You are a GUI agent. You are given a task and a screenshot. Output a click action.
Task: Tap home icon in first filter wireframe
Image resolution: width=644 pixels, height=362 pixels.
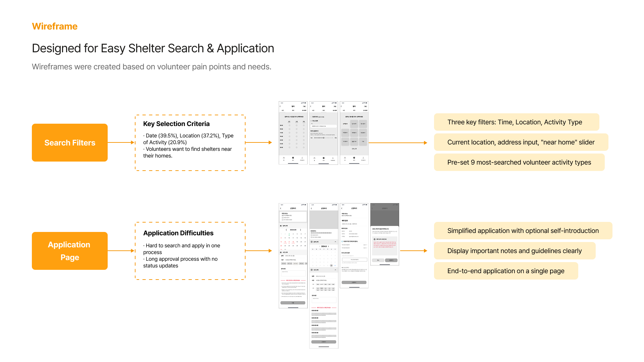click(284, 158)
